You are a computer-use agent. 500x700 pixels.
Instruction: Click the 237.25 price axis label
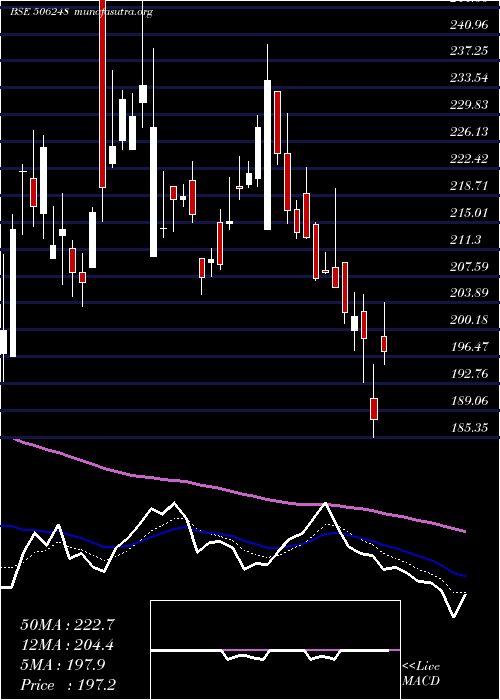(x=469, y=52)
